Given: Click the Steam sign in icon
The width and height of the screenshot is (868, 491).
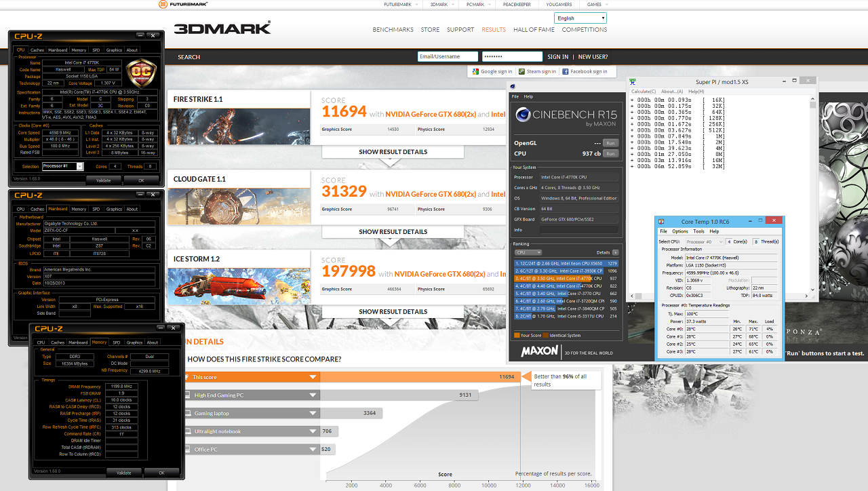Looking at the screenshot, I should click(x=521, y=71).
